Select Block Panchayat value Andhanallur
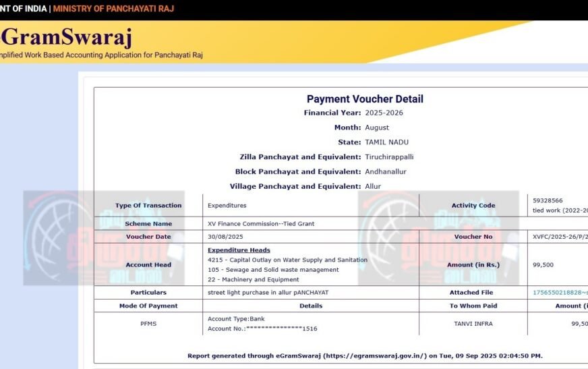The image size is (588, 369). click(x=386, y=172)
